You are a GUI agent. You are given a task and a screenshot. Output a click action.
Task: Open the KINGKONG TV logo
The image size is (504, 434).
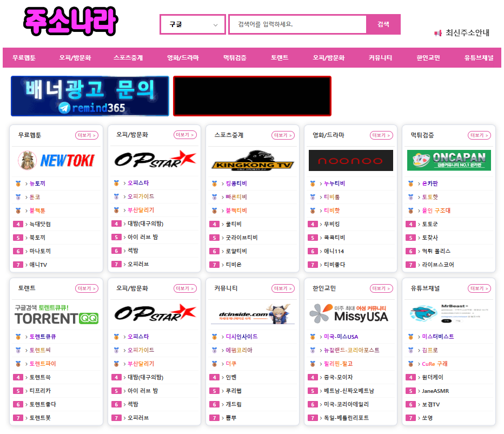point(253,160)
